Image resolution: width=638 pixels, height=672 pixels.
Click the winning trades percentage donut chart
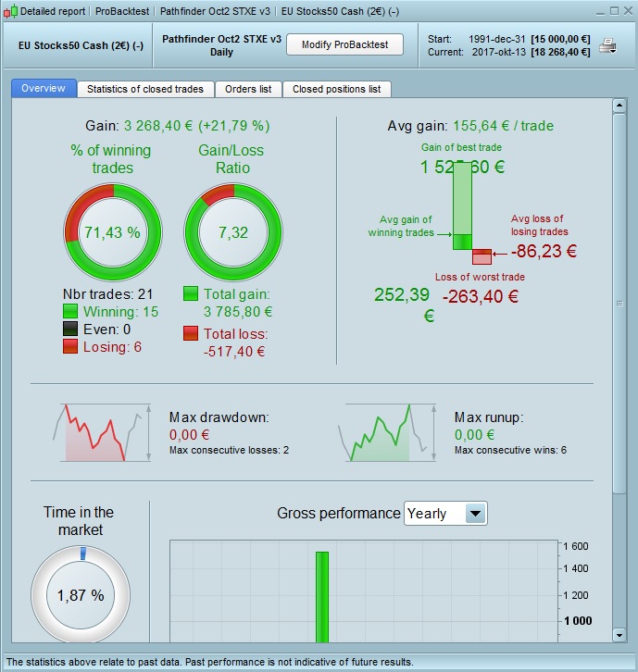pyautogui.click(x=112, y=232)
